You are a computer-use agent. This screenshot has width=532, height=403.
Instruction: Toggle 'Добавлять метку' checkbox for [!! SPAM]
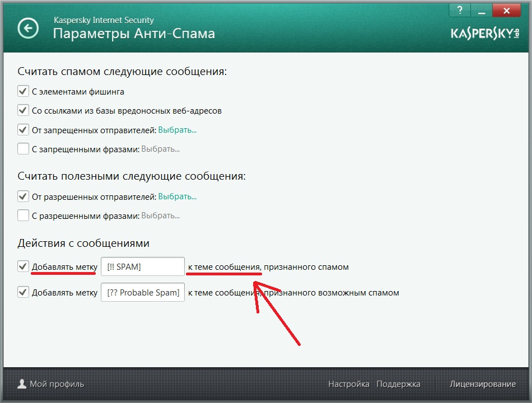pyautogui.click(x=23, y=266)
